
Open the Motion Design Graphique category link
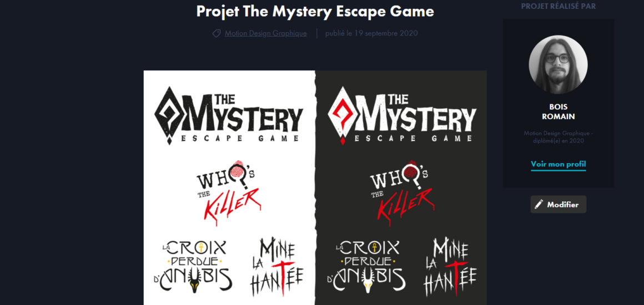[x=265, y=33]
